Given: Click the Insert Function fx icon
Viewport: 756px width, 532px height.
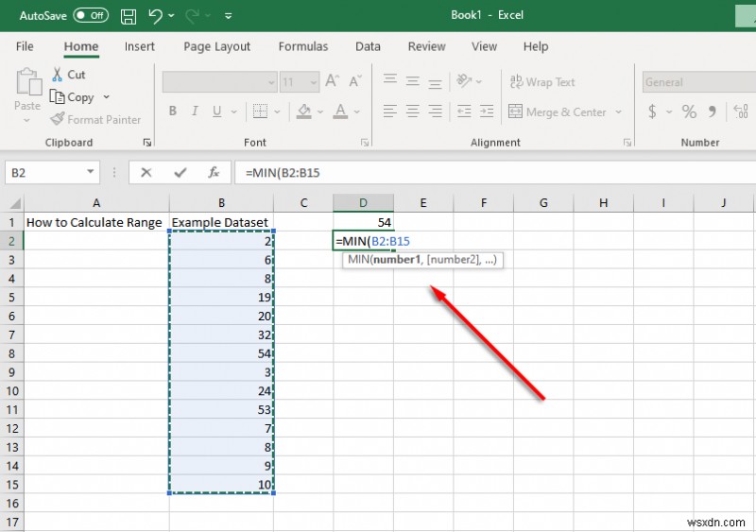Looking at the screenshot, I should [x=214, y=173].
